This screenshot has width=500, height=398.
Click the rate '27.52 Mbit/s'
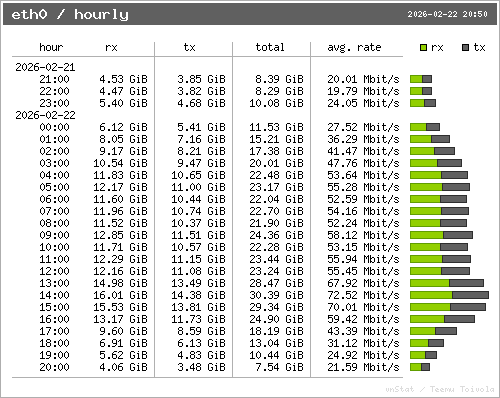tap(363, 127)
